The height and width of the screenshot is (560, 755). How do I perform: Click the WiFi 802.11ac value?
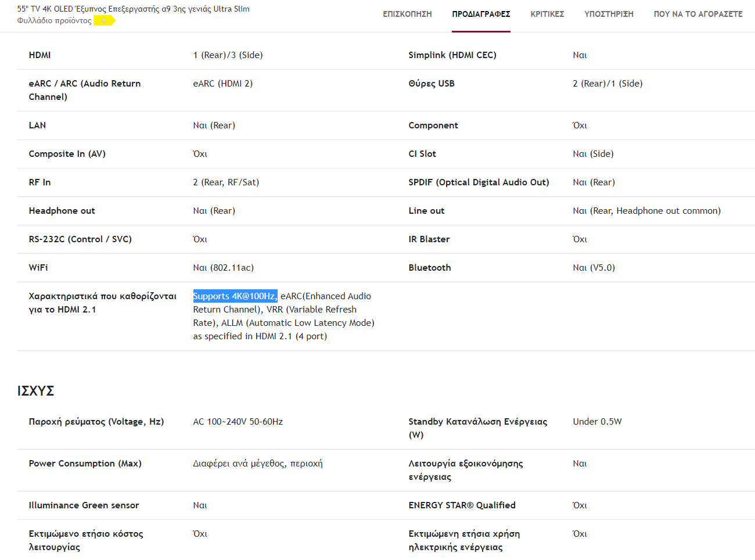[x=223, y=268]
